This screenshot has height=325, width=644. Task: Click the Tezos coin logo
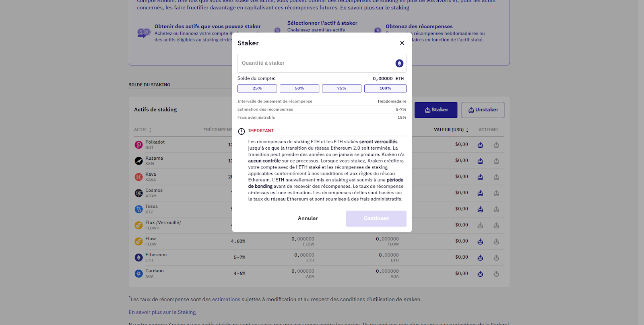(138, 209)
